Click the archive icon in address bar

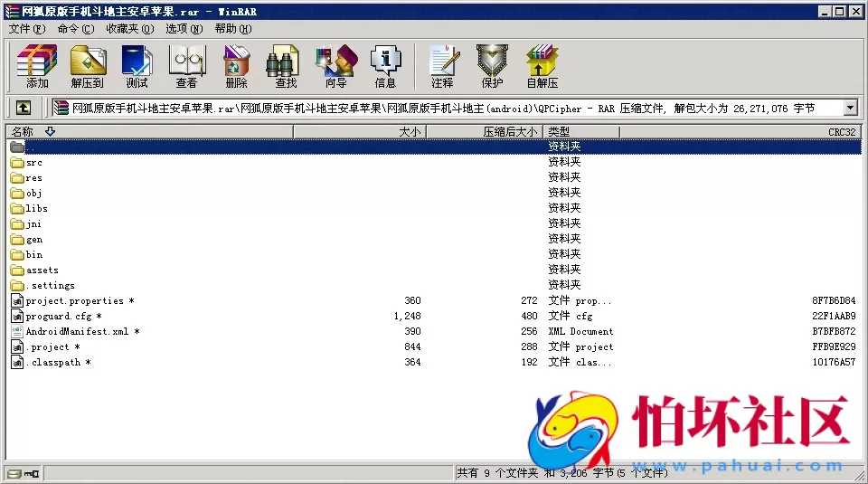(x=61, y=108)
